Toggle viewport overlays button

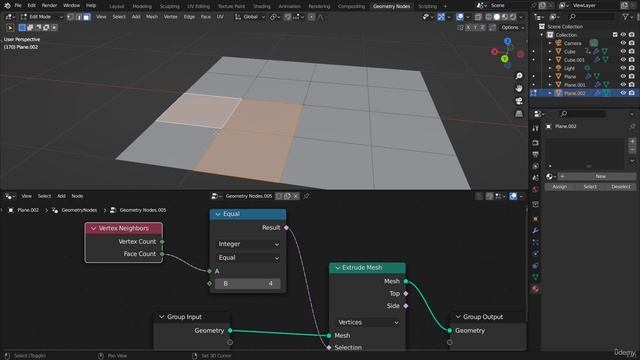coord(460,17)
